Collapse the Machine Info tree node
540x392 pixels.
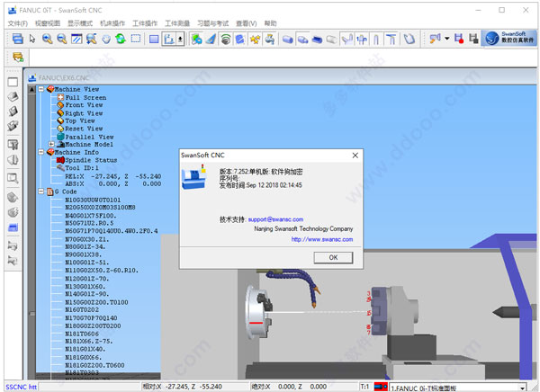(41, 152)
